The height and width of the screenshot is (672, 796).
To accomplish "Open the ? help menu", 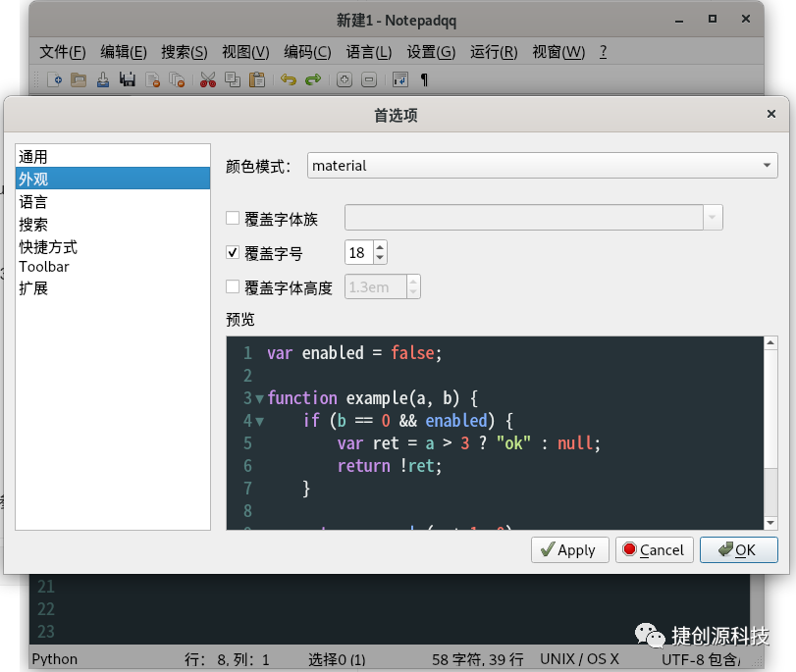I will [x=603, y=52].
